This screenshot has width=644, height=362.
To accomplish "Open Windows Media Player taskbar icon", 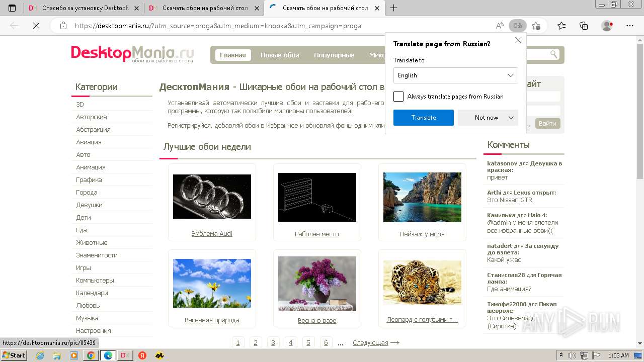I will coord(74,355).
